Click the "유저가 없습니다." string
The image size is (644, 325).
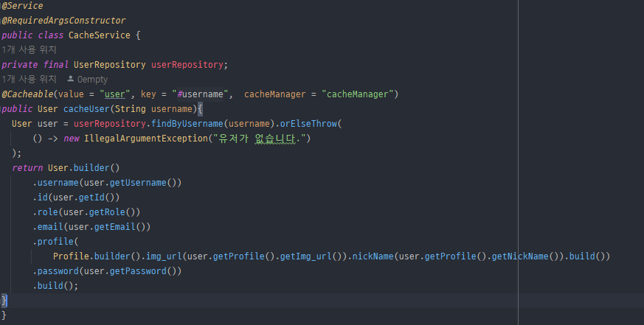point(260,139)
